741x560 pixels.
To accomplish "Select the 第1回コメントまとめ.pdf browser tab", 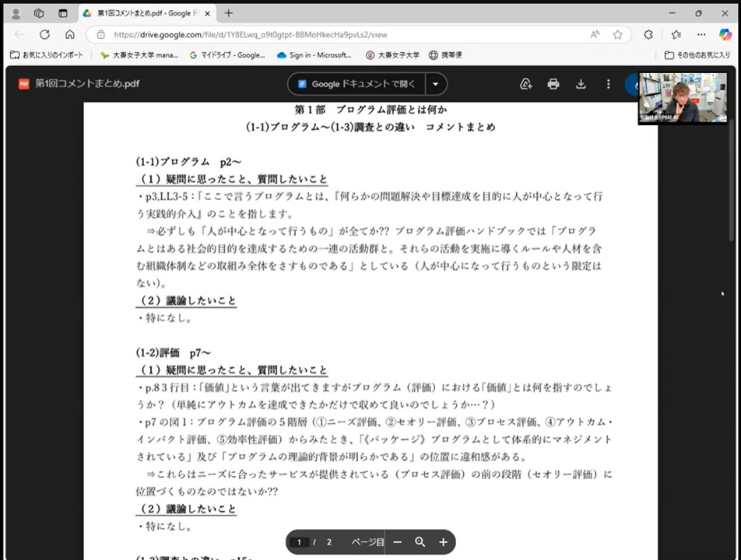I will pos(144,13).
